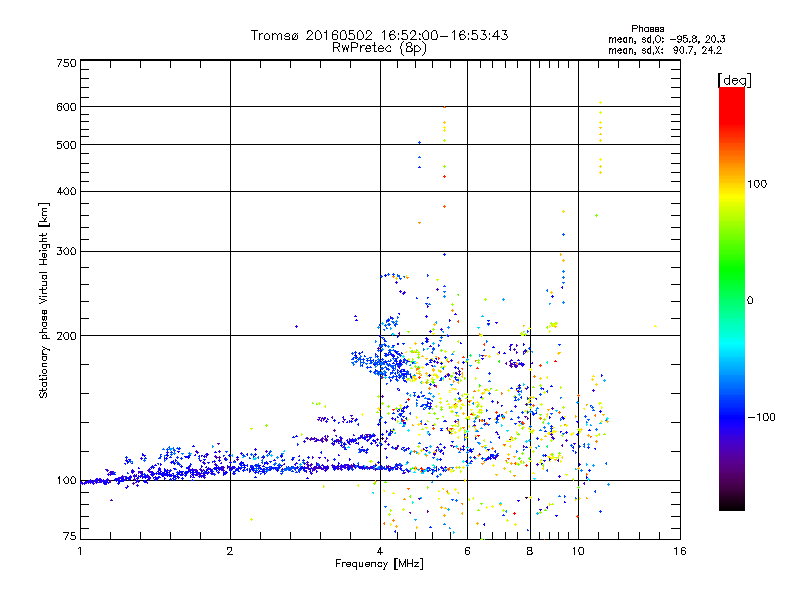Click the y-axis title 'Stationary phase Virtual Height [km]'
800x600 pixels.
[x=43, y=300]
